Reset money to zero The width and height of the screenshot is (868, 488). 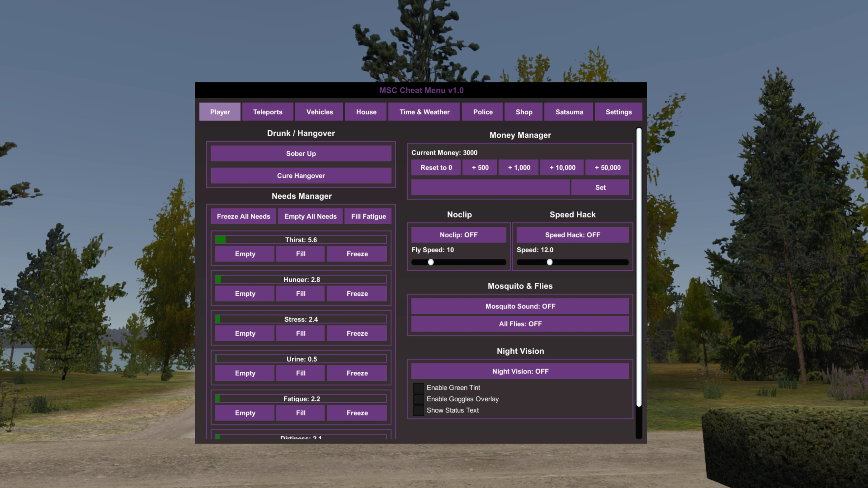436,167
